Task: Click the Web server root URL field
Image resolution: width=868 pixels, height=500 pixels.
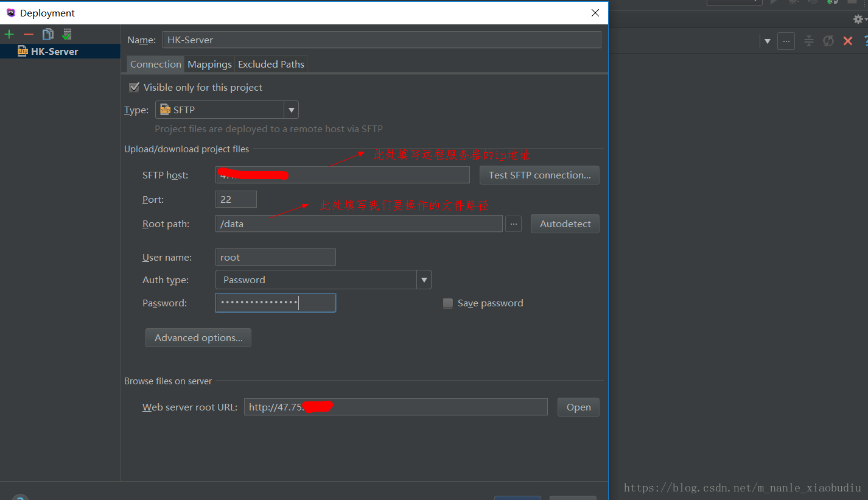Action: 396,407
